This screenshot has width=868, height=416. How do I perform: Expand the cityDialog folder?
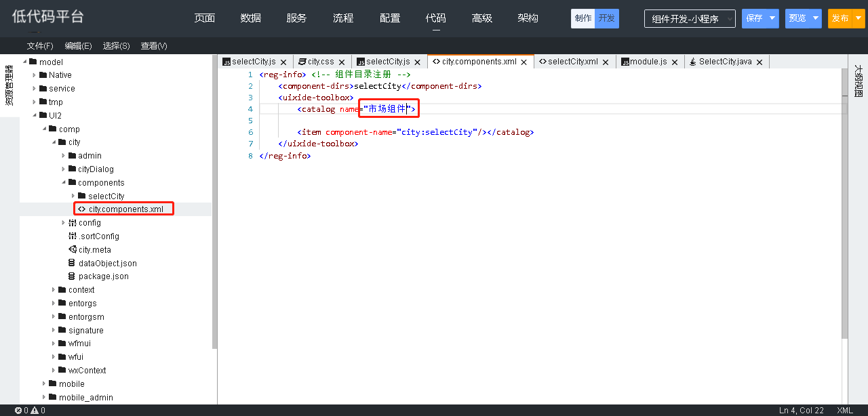64,169
